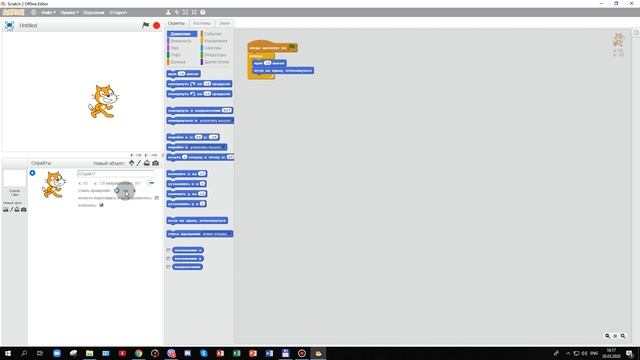Screen dimensions: 640x360
Task: Set the rotation style to left-right
Action: tap(127, 190)
